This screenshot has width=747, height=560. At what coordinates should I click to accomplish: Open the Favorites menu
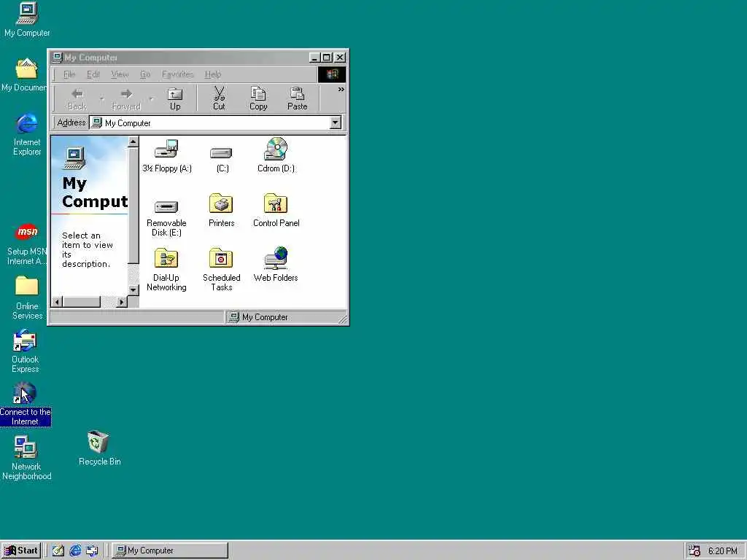178,74
